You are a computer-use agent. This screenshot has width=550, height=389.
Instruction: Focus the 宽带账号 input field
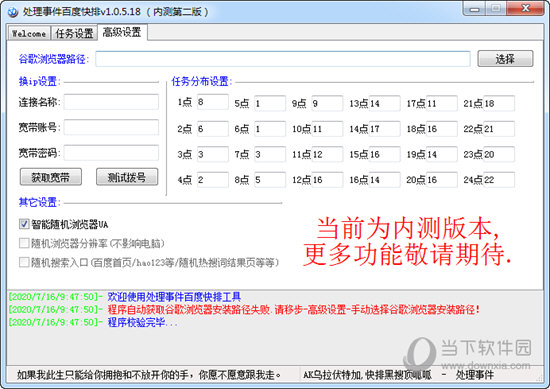111,127
